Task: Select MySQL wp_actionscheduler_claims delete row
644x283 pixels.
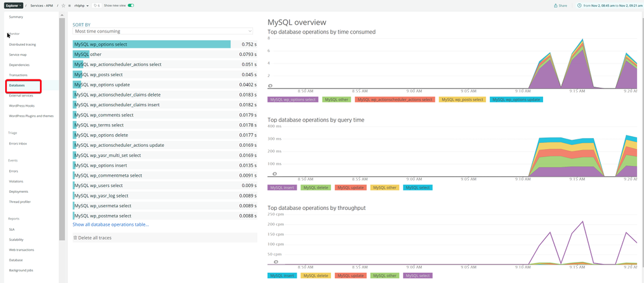Action: coord(164,95)
